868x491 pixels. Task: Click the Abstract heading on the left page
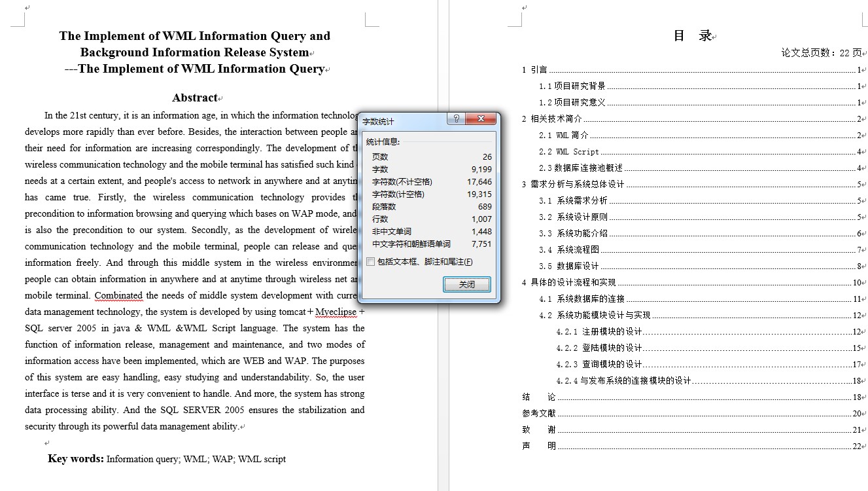coord(194,98)
